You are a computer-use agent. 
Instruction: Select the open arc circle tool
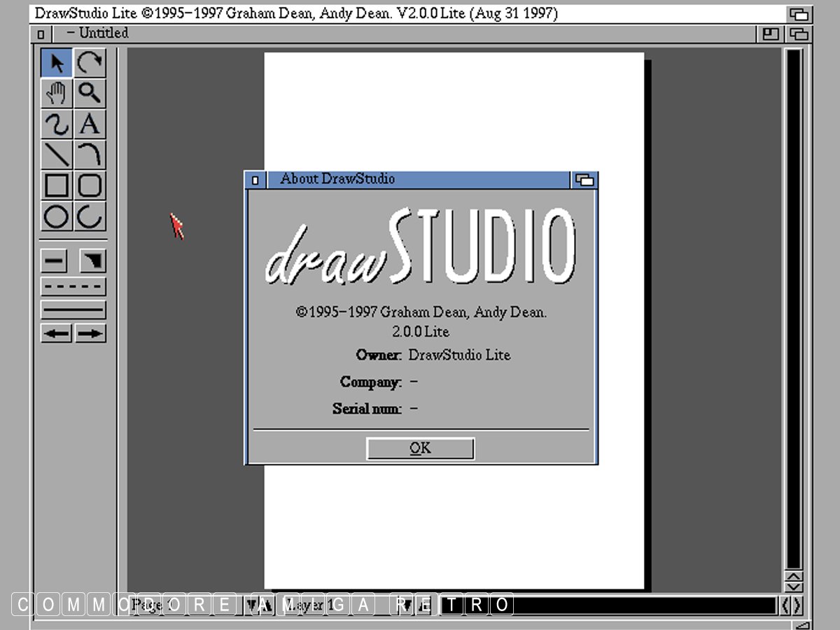[x=90, y=216]
